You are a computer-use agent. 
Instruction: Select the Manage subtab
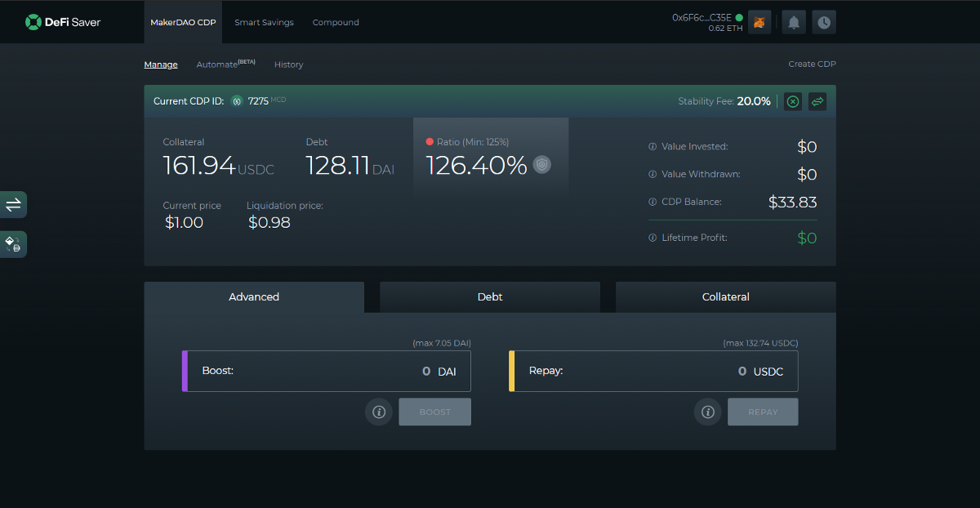[161, 65]
